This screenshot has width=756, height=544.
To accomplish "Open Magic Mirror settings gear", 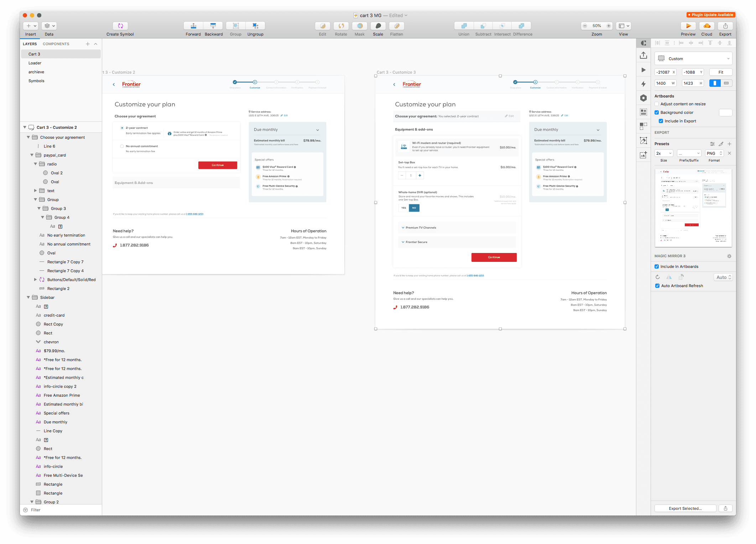I will [729, 256].
